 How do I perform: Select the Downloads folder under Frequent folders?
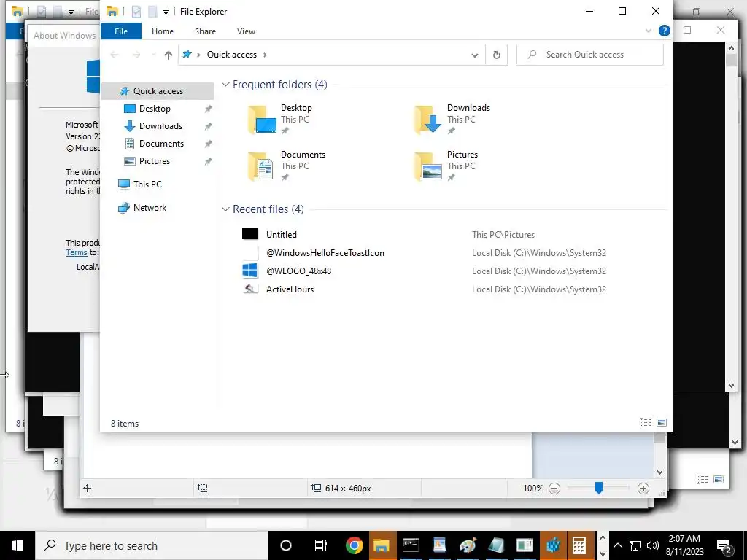pyautogui.click(x=452, y=120)
